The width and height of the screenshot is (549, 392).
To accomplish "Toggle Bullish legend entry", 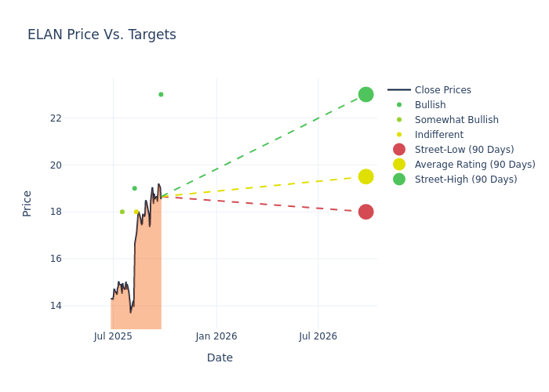I will coord(430,105).
